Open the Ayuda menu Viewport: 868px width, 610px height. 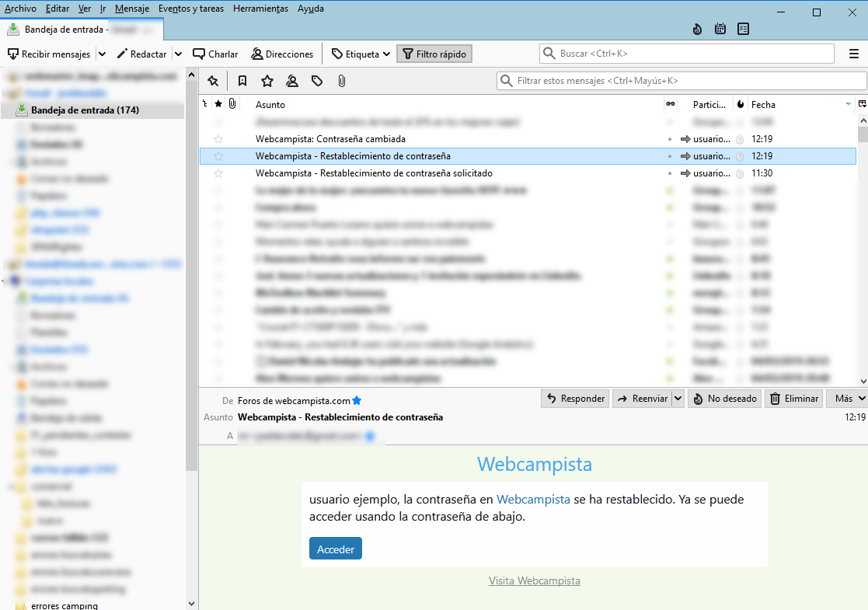pyautogui.click(x=311, y=9)
